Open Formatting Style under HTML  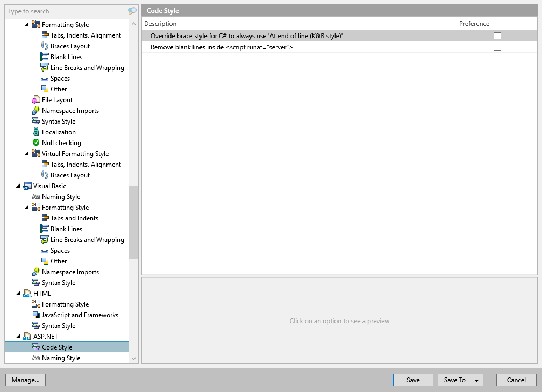[65, 304]
